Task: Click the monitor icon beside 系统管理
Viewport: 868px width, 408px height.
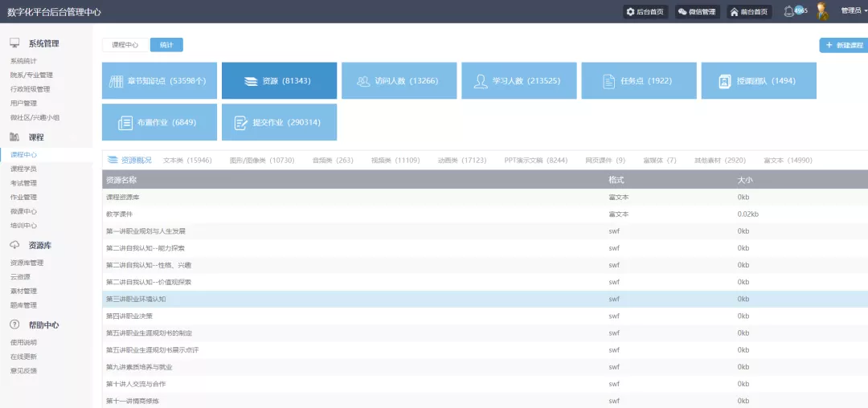Action: (15, 43)
